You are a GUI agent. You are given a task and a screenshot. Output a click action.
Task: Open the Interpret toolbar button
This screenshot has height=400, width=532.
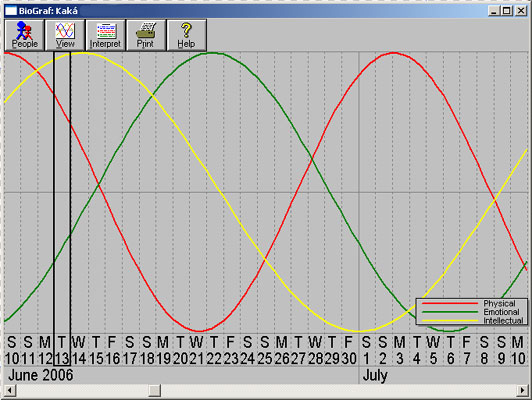(x=105, y=35)
